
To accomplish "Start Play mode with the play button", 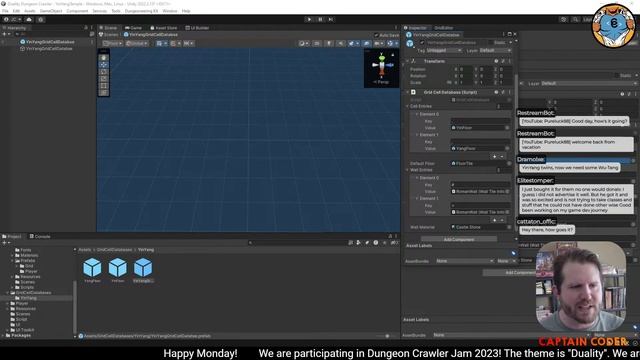I will (309, 19).
